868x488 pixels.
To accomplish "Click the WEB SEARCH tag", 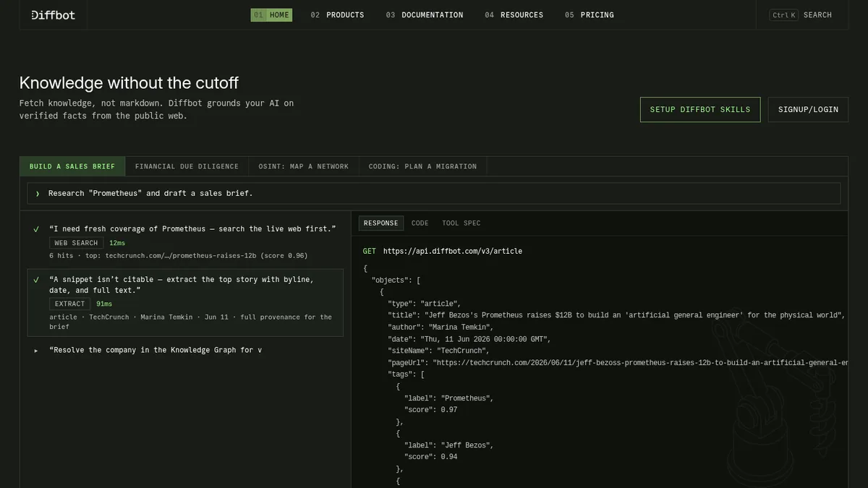I will click(x=76, y=243).
